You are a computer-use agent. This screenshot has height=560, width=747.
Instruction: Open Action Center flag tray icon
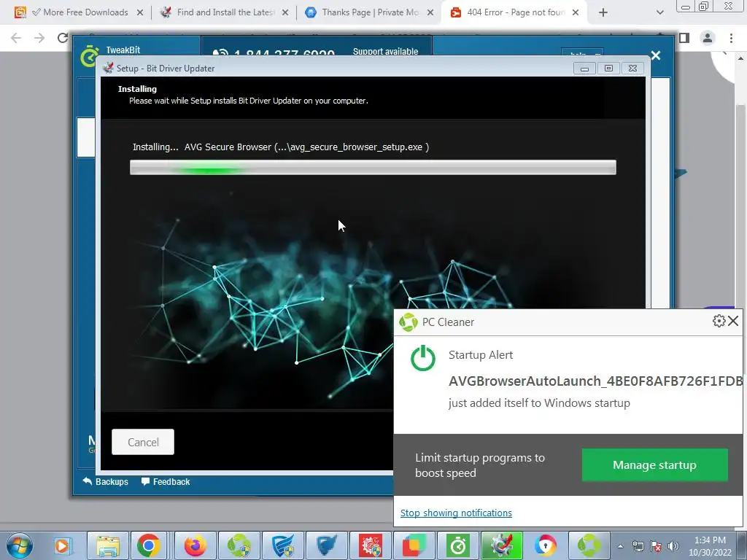coord(656,546)
